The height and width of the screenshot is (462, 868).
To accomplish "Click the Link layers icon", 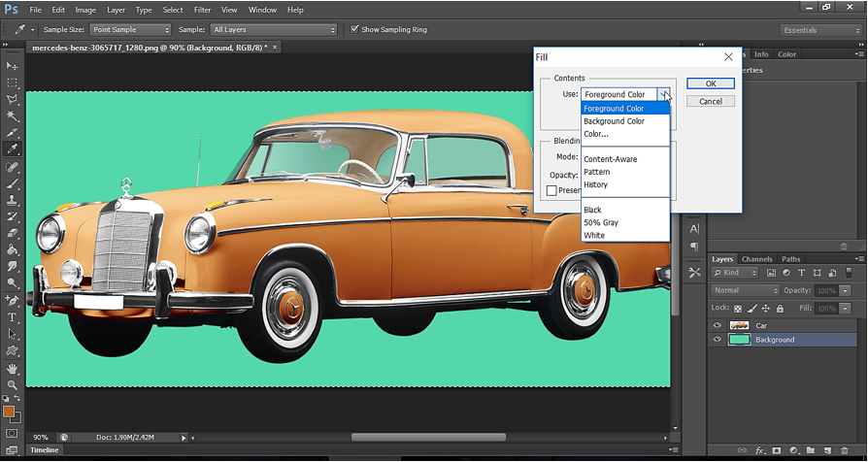I will point(743,451).
